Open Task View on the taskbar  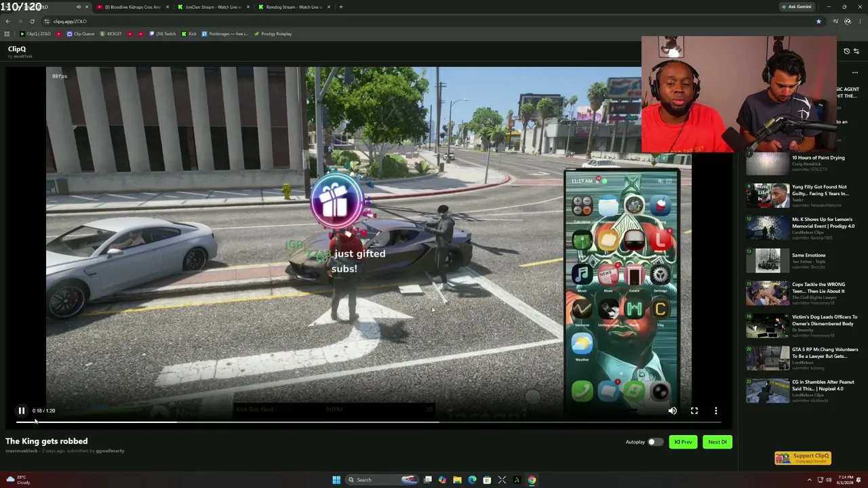click(428, 480)
